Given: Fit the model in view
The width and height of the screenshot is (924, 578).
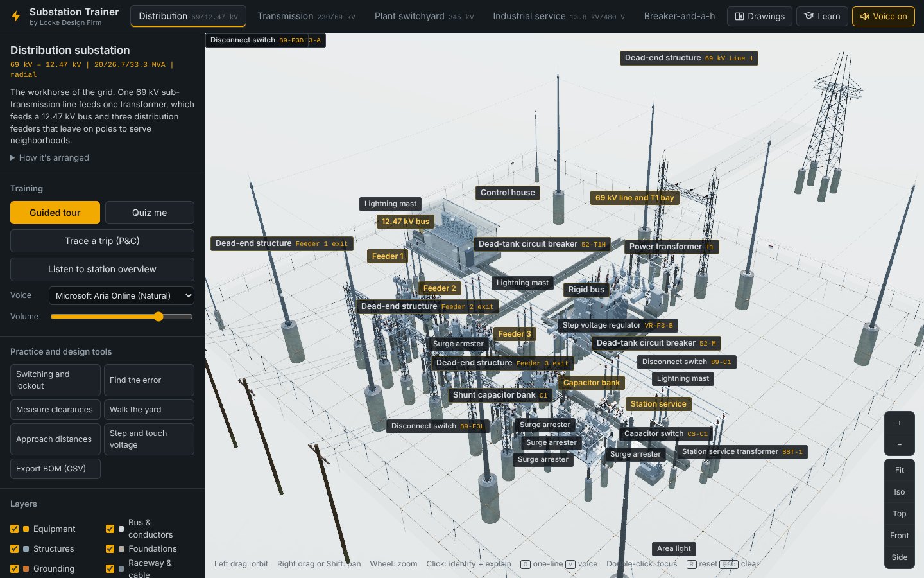Looking at the screenshot, I should point(900,470).
